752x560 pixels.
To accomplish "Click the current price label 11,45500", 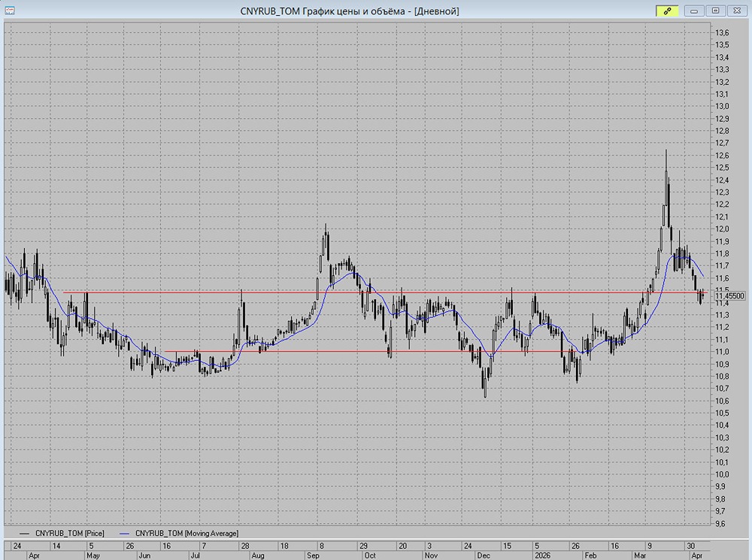I will coord(728,296).
